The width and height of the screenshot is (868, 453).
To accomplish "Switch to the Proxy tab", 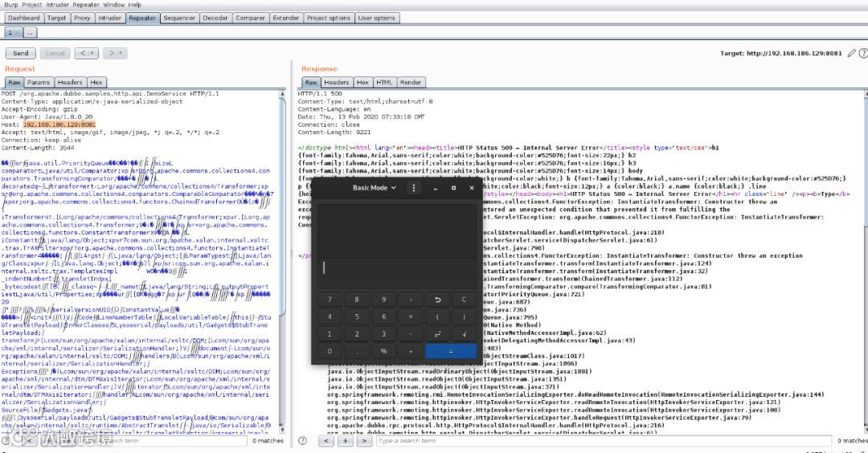I will pos(82,18).
